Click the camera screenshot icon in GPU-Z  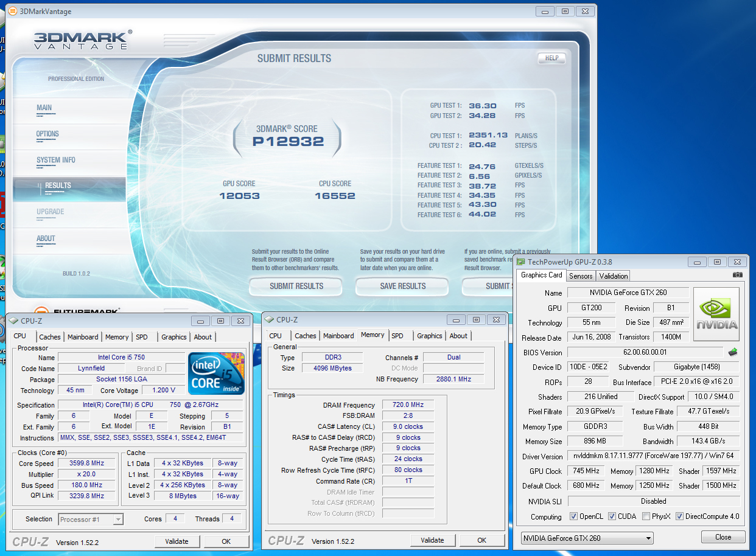click(738, 275)
